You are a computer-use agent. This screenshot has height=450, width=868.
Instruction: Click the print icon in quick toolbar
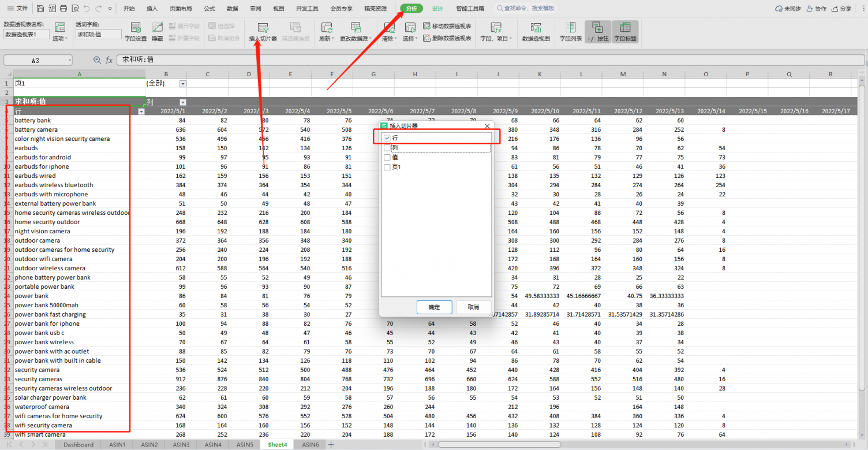click(63, 9)
